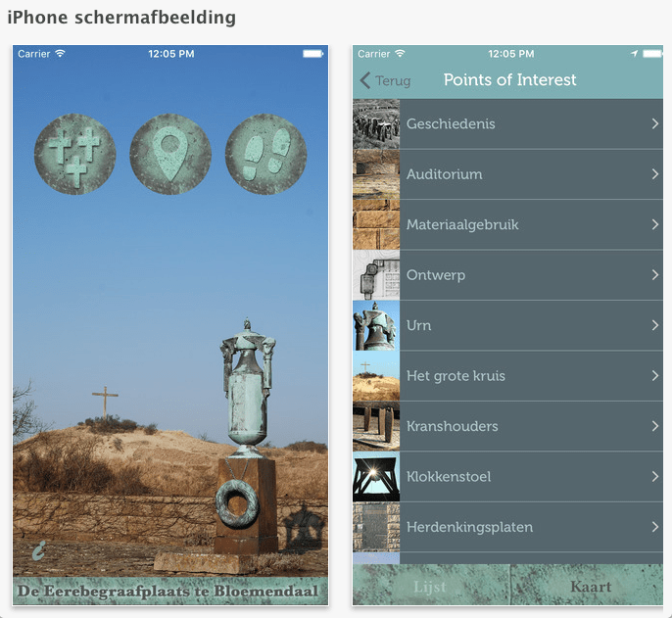672x618 pixels.
Task: Tap the location arrow in the status bar
Action: [x=635, y=54]
